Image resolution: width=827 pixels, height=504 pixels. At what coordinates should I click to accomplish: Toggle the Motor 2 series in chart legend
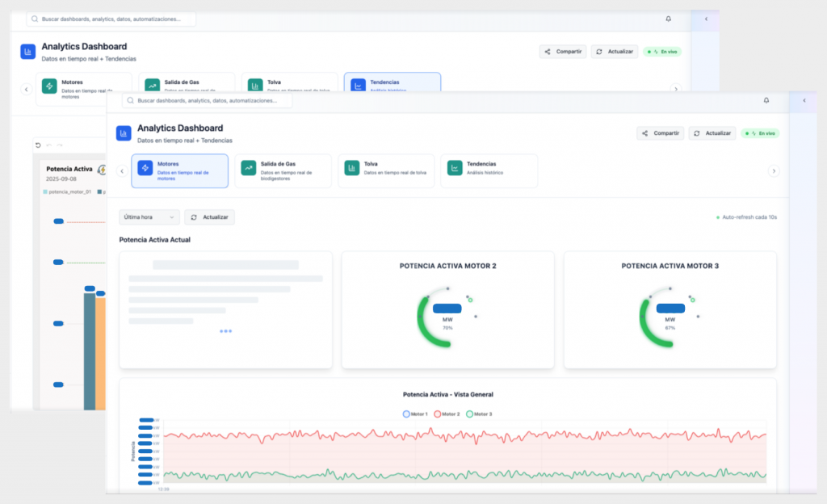[x=447, y=414]
